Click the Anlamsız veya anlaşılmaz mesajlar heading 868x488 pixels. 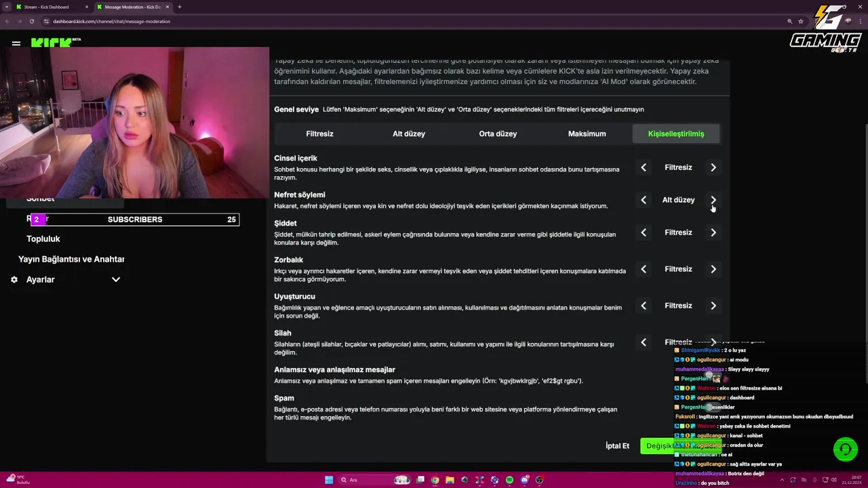click(x=334, y=369)
